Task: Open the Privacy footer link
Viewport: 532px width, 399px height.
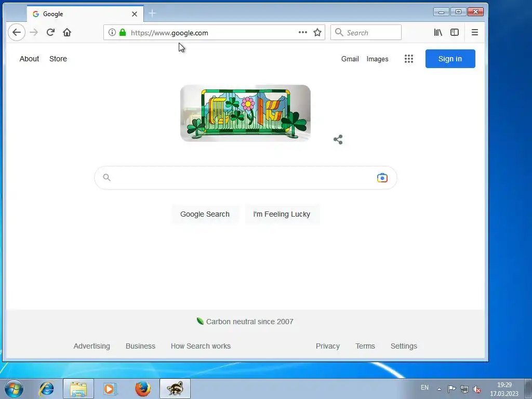Action: [328, 346]
